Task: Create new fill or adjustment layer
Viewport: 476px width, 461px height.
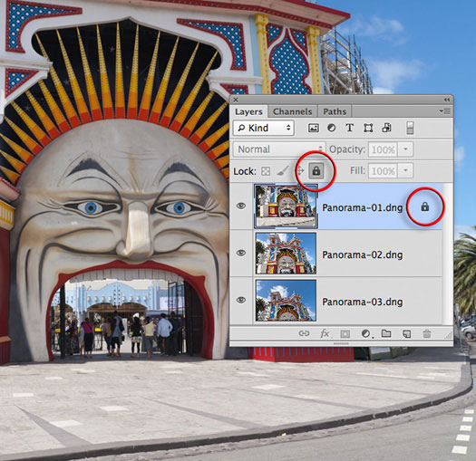Action: pyautogui.click(x=366, y=334)
